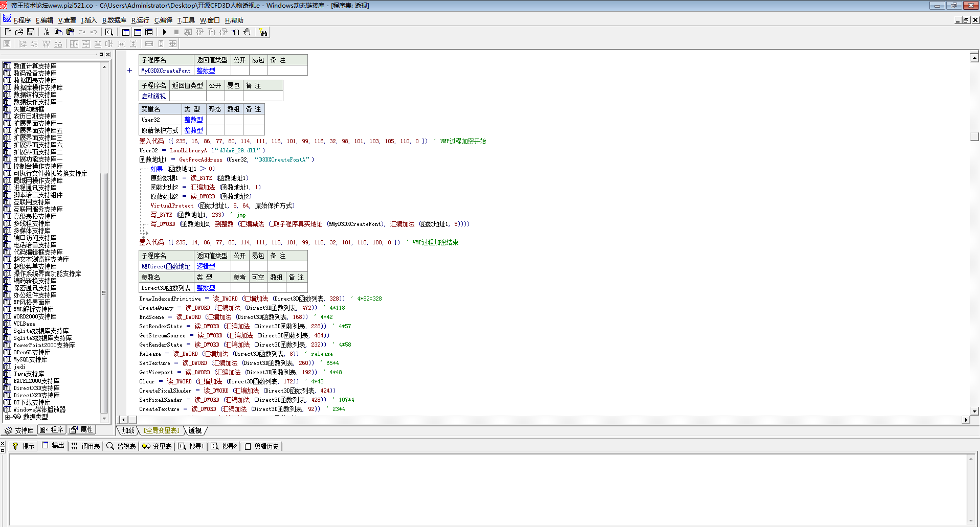Select DirectX3D支持库 in library tree
The height and width of the screenshot is (527, 980).
36,388
